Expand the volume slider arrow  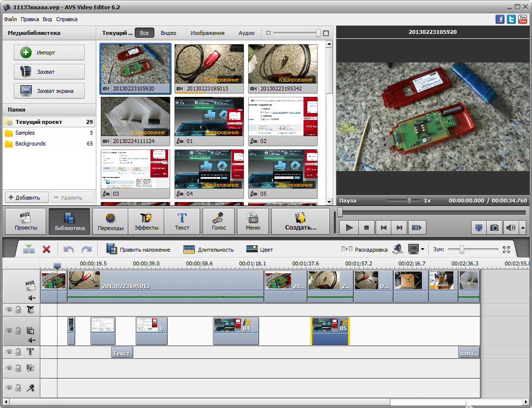click(522, 228)
